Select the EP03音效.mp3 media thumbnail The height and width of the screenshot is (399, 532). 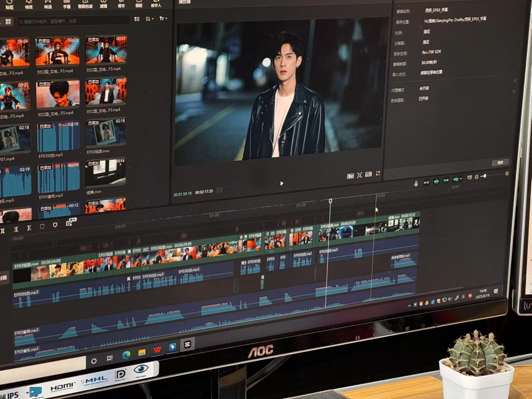point(59,177)
